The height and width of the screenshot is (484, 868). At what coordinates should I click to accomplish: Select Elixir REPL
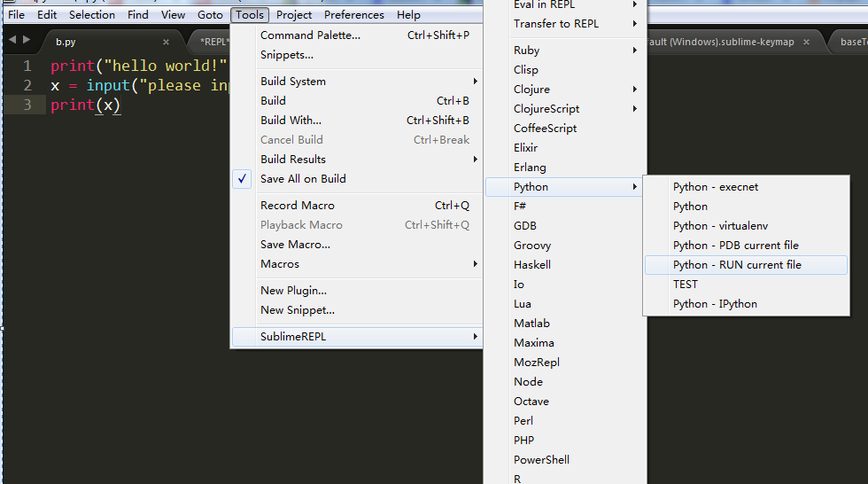565,148
